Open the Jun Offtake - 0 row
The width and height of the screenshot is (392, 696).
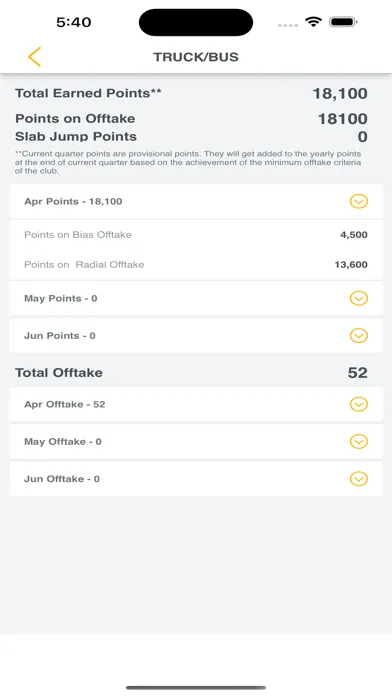(x=196, y=479)
